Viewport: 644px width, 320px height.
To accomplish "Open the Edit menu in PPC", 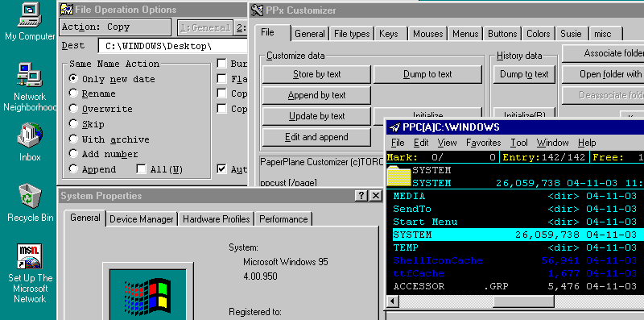I will [421, 143].
